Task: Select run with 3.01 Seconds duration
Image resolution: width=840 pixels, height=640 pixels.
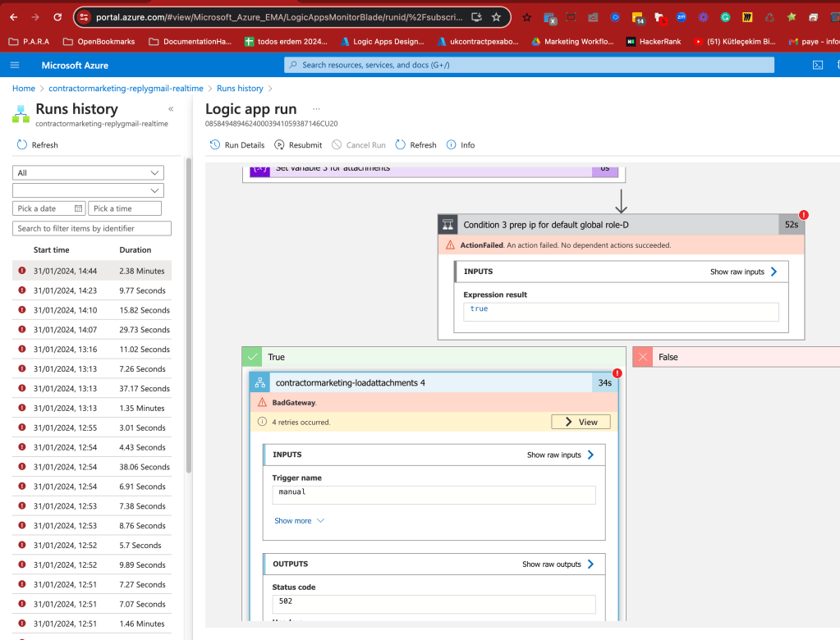Action: 92,428
